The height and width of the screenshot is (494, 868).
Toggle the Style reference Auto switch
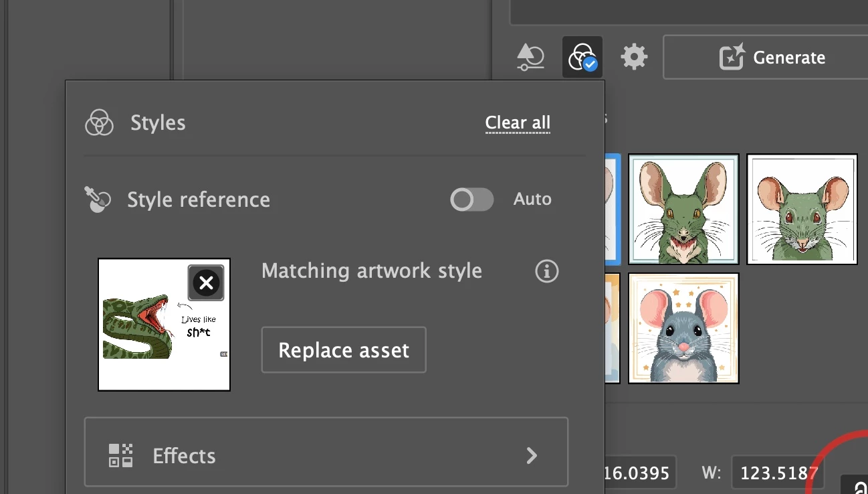point(472,199)
